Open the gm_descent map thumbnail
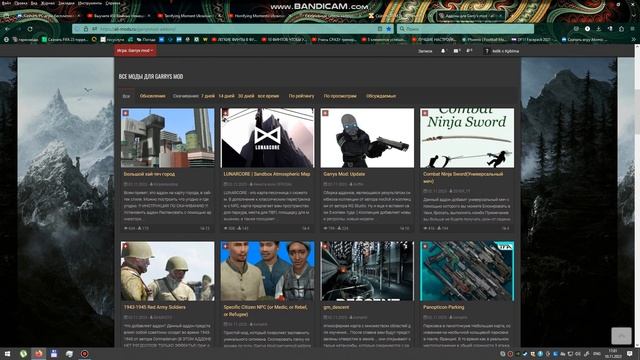The height and width of the screenshot is (360, 640). pos(367,271)
